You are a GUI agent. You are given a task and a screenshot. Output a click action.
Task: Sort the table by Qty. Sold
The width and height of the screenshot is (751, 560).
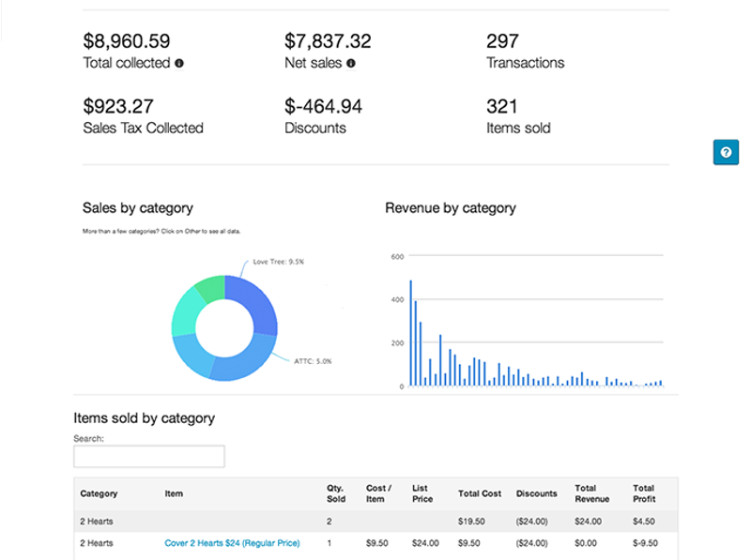click(x=335, y=492)
